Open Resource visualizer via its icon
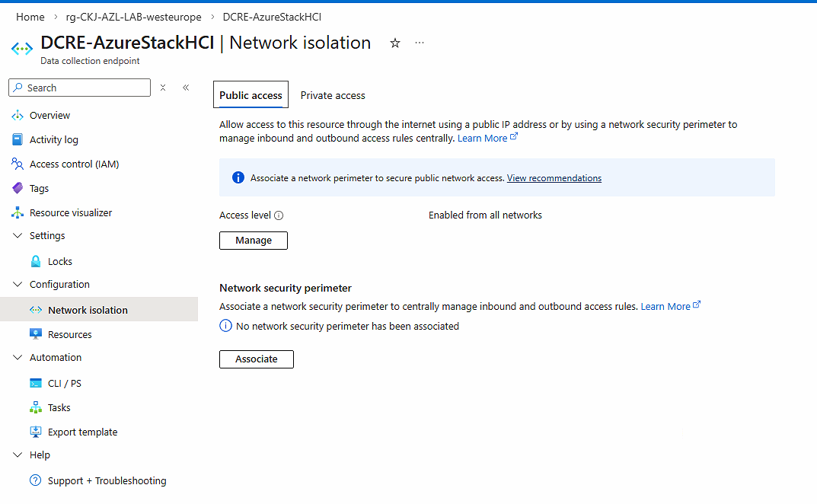The height and width of the screenshot is (504, 817). click(18, 213)
